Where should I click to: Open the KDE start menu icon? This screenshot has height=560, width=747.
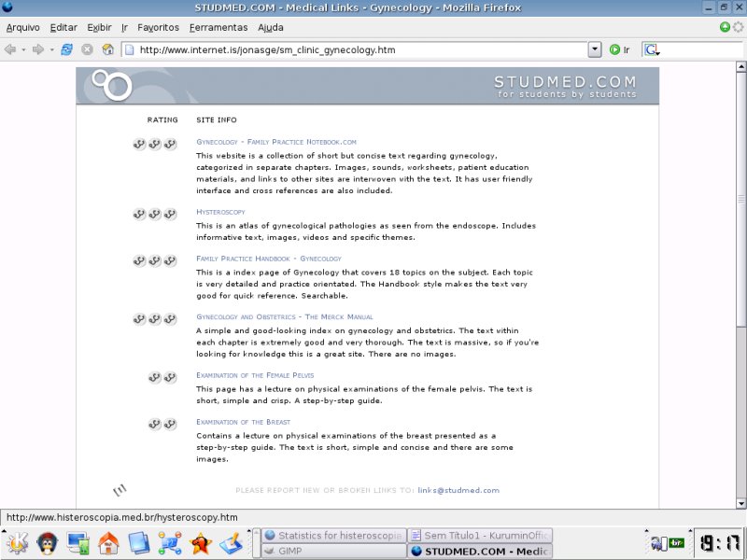click(x=16, y=542)
